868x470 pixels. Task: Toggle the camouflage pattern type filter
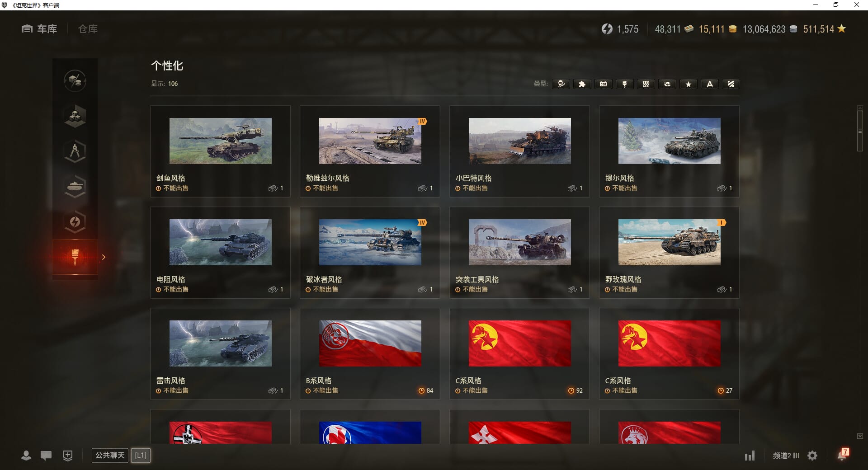(646, 84)
